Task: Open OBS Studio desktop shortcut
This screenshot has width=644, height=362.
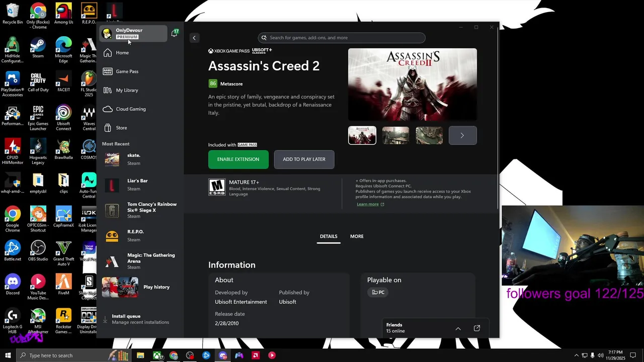Action: pos(38,251)
